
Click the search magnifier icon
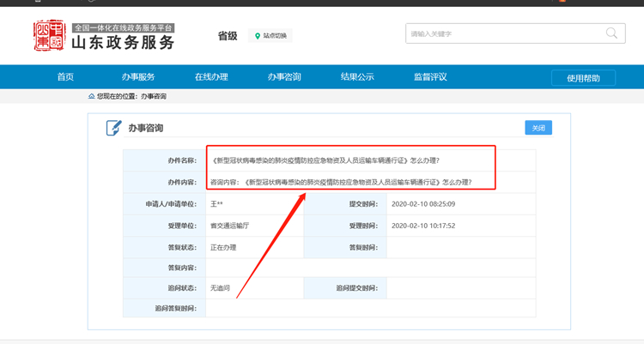(611, 33)
